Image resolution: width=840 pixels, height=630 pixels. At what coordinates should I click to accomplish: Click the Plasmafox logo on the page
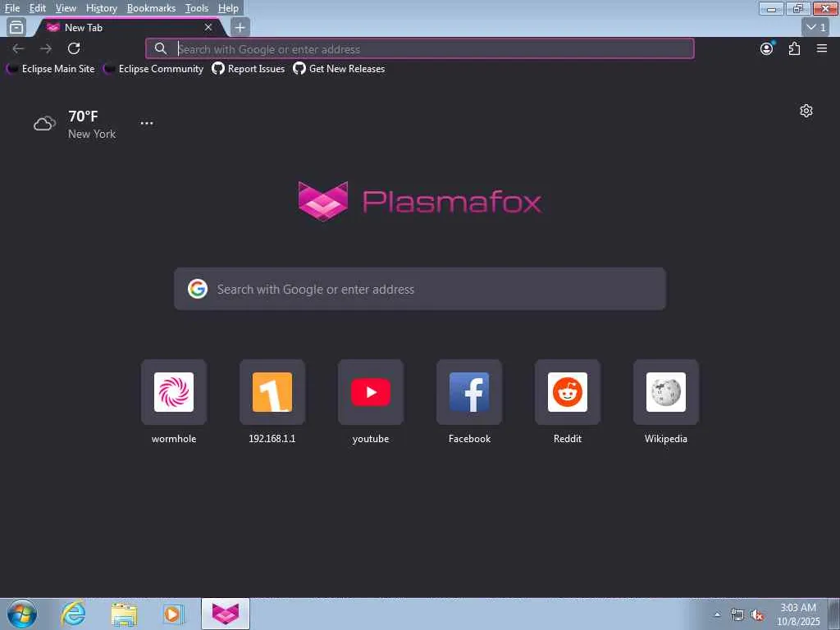(420, 202)
